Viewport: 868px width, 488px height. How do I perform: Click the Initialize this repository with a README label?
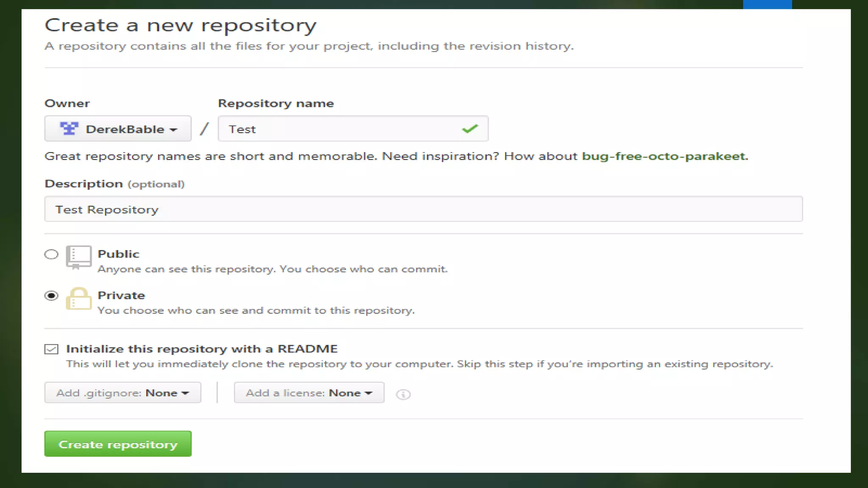tap(202, 349)
